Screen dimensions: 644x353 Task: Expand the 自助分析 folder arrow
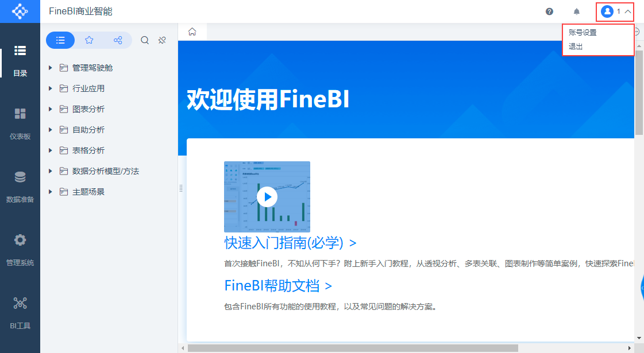[x=50, y=130]
